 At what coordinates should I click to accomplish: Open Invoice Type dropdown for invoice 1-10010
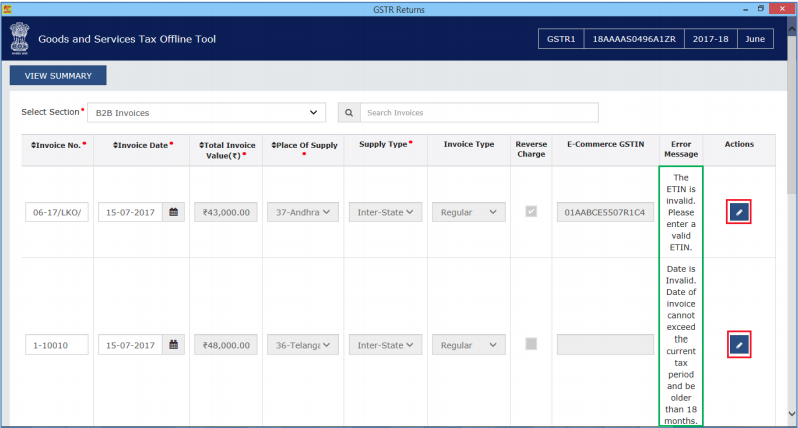point(469,345)
